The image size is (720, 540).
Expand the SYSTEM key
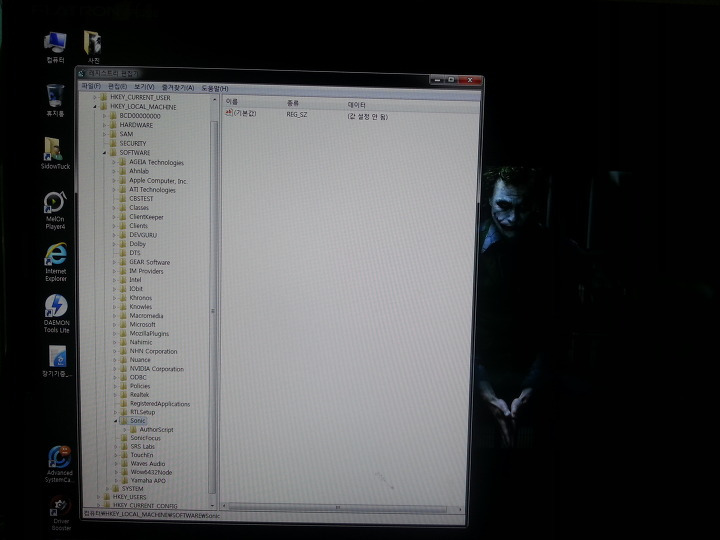107,489
